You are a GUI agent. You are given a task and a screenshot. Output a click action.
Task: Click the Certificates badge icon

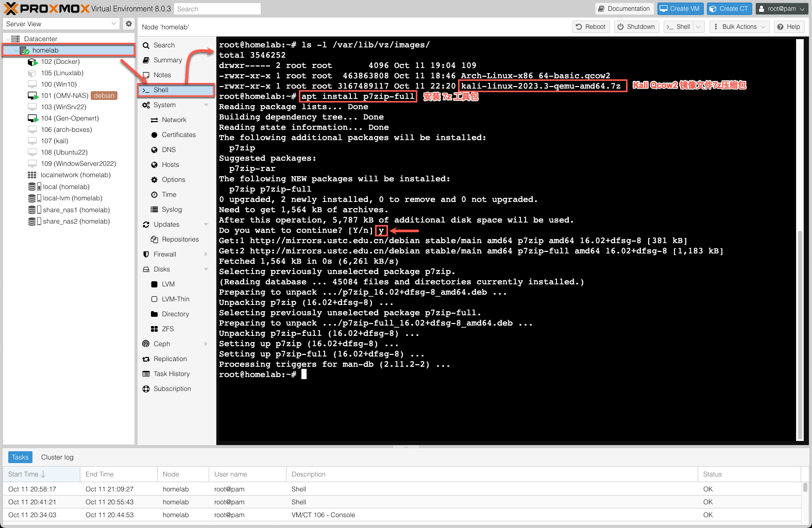pyautogui.click(x=154, y=135)
